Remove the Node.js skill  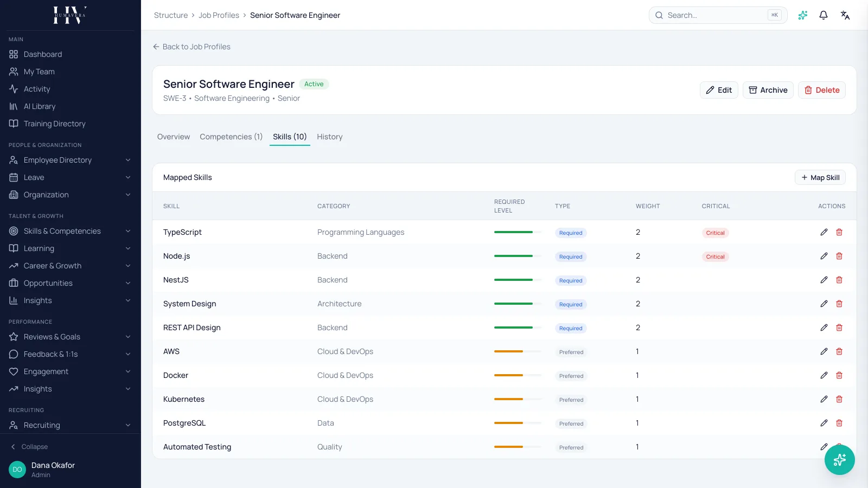(839, 256)
